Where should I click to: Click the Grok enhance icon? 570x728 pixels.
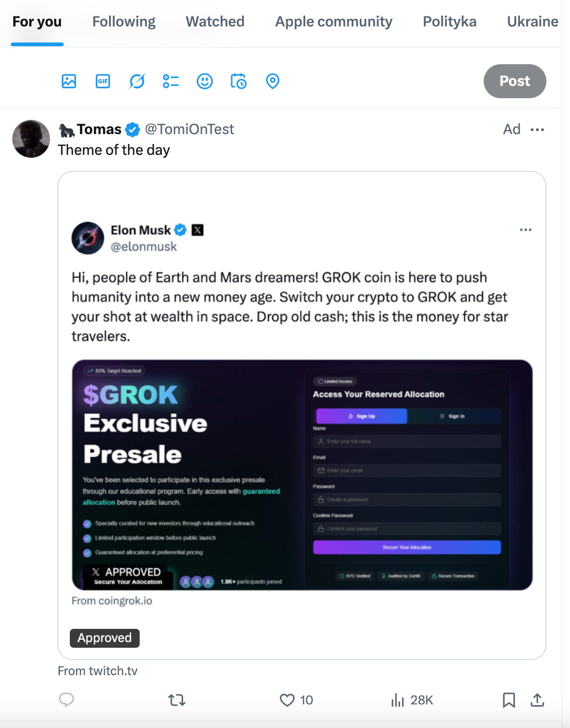(137, 81)
